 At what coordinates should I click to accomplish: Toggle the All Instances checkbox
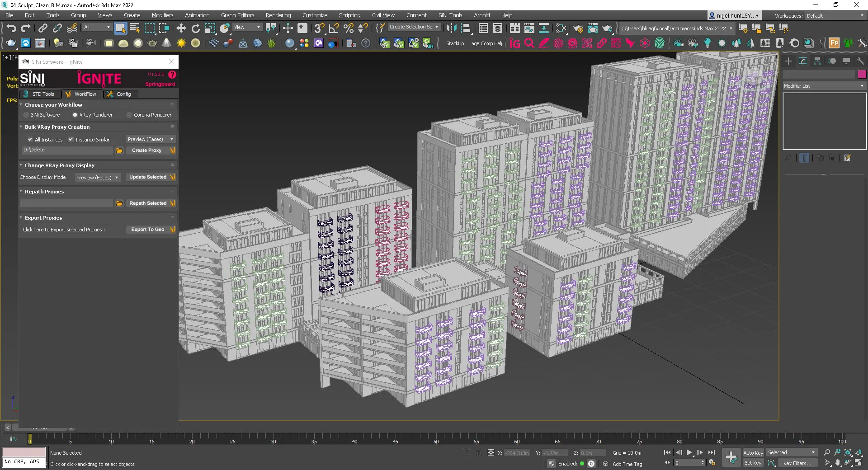tap(30, 140)
